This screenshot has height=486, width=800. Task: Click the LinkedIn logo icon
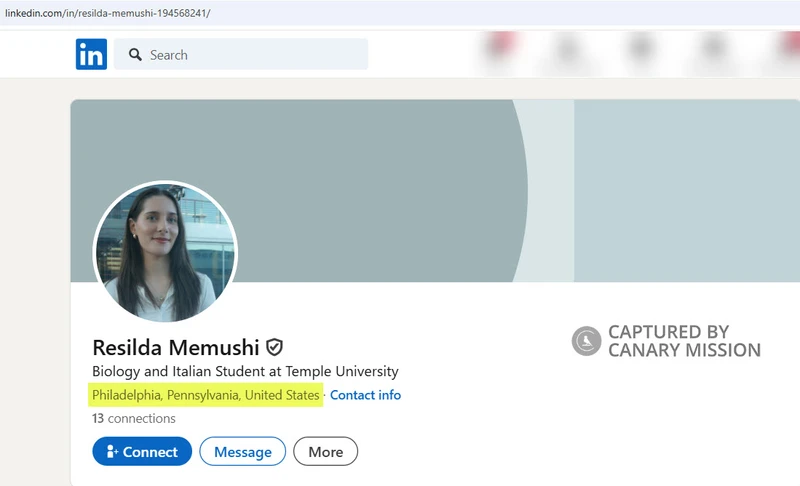91,54
